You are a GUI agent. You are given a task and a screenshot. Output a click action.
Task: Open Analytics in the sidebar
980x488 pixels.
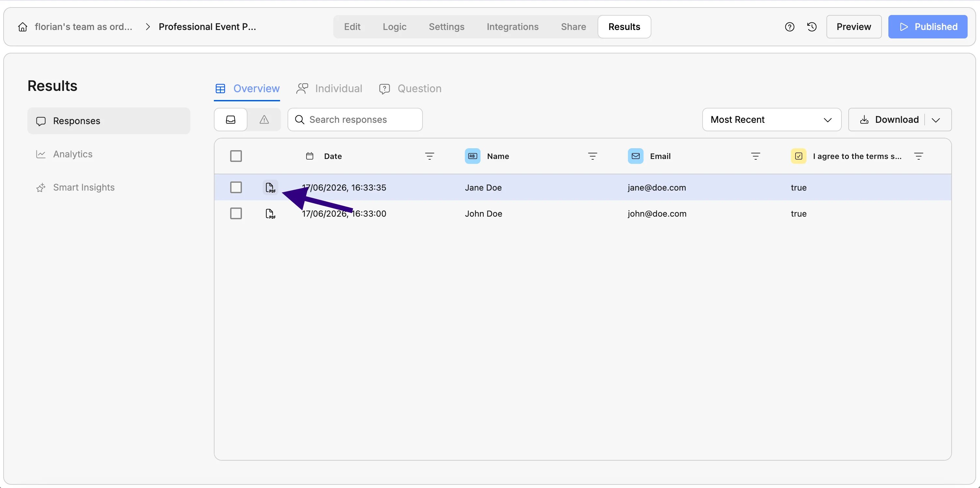click(x=109, y=154)
